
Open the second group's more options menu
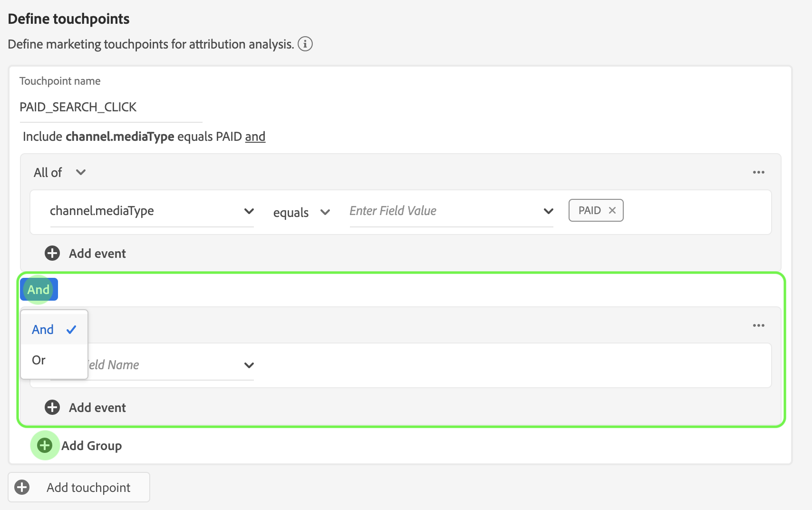click(x=758, y=325)
